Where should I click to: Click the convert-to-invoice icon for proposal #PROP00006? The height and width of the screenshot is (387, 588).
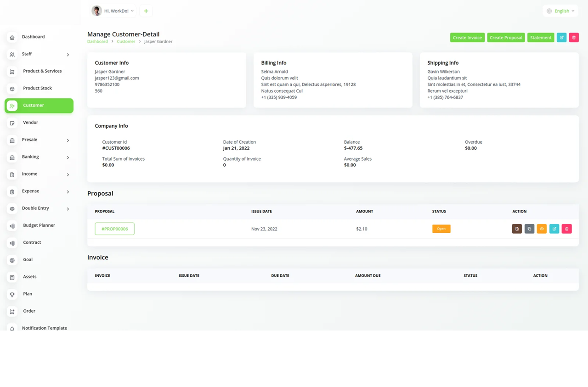[517, 229]
